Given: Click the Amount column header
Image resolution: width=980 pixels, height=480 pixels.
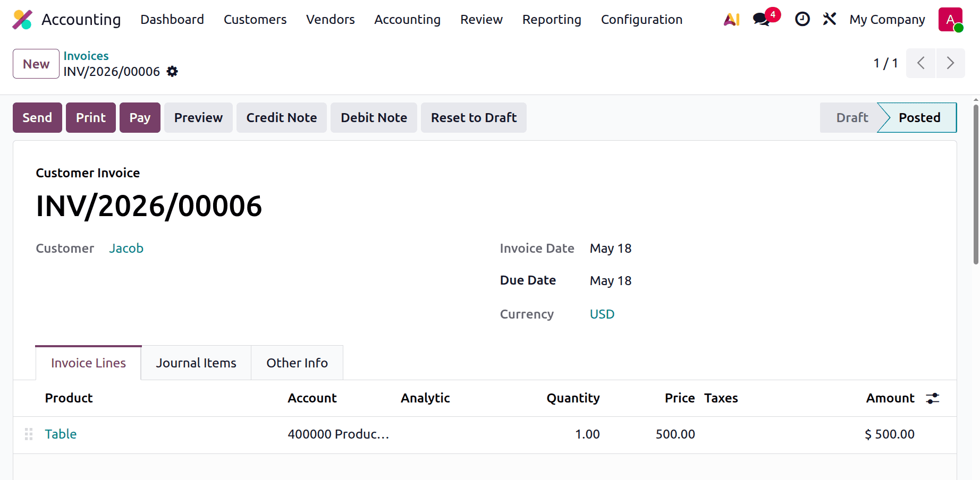Looking at the screenshot, I should (x=890, y=398).
